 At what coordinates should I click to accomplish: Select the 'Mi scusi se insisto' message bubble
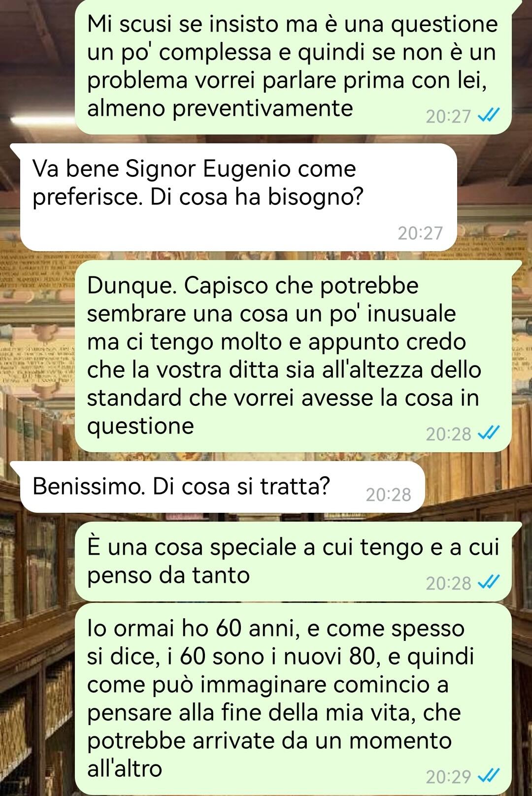click(x=293, y=66)
